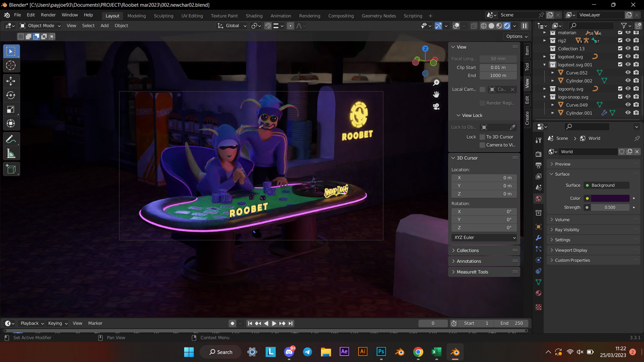Screen dimensions: 644x362
Task: Open Discord from the taskbar
Action: 289,352
